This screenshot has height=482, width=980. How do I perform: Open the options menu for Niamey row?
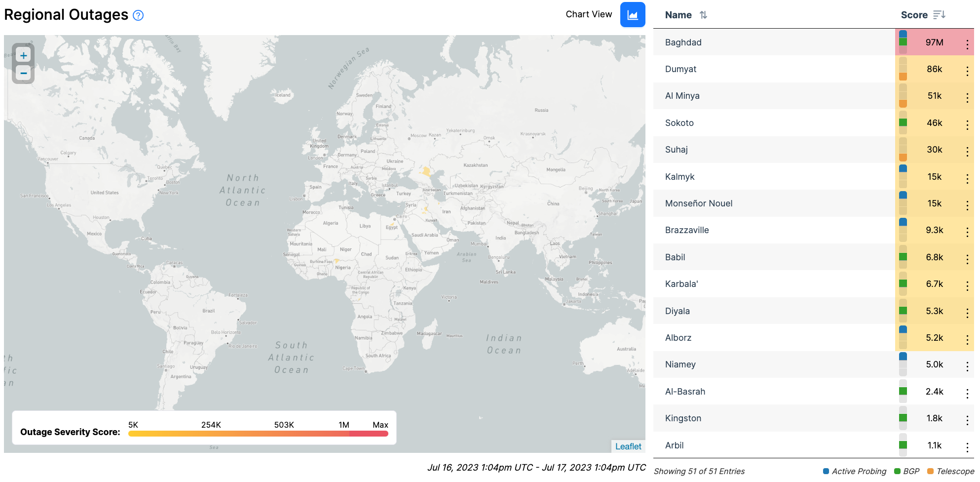[x=967, y=366]
